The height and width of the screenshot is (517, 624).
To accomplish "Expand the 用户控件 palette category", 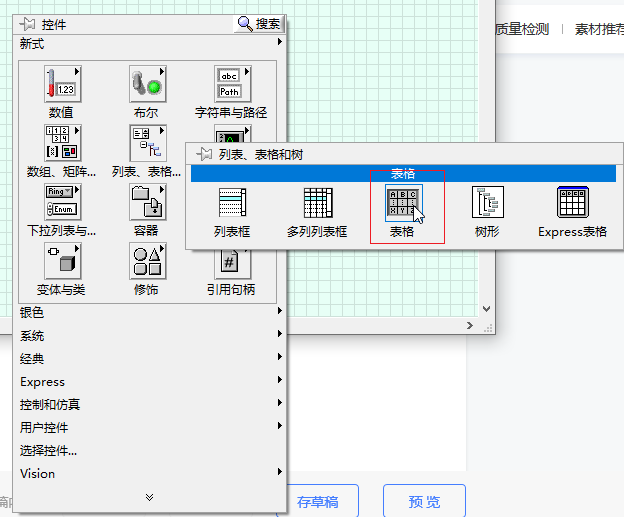I will click(150, 428).
